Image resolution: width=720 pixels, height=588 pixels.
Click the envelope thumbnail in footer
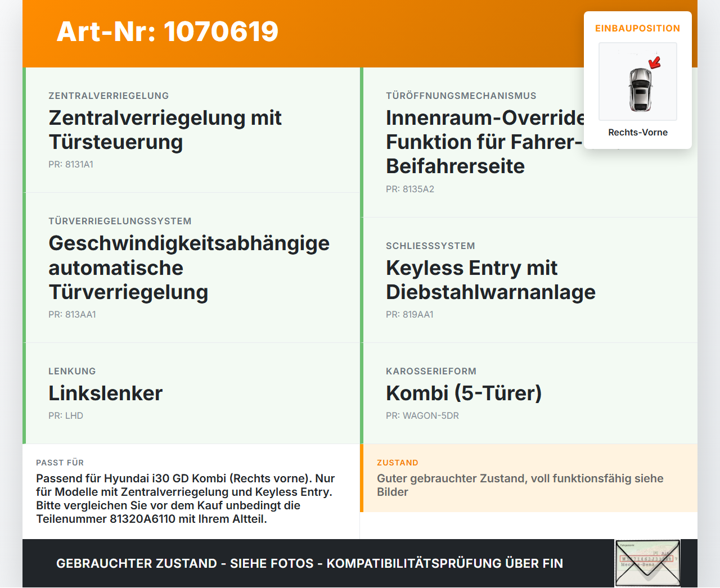point(648,563)
